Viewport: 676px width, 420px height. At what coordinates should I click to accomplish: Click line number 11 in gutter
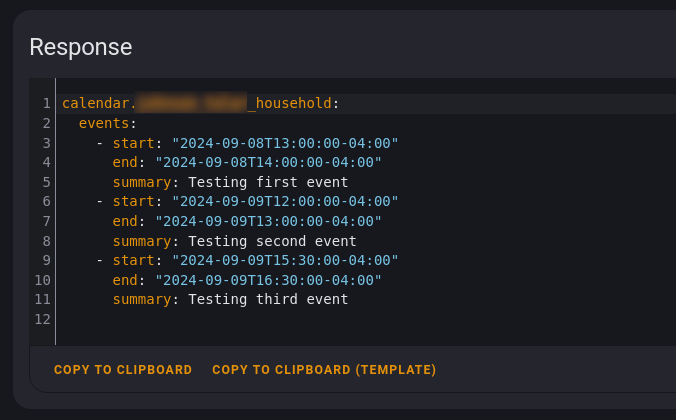point(43,299)
